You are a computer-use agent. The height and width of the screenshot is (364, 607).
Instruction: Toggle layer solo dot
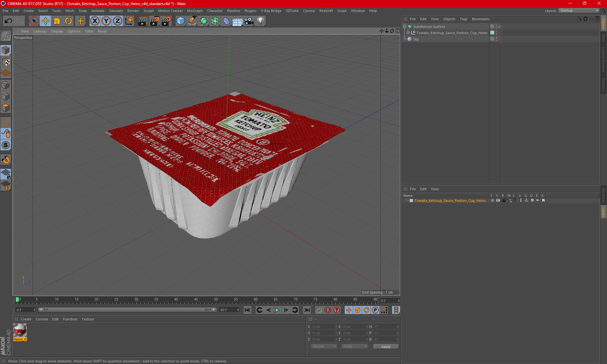point(492,200)
